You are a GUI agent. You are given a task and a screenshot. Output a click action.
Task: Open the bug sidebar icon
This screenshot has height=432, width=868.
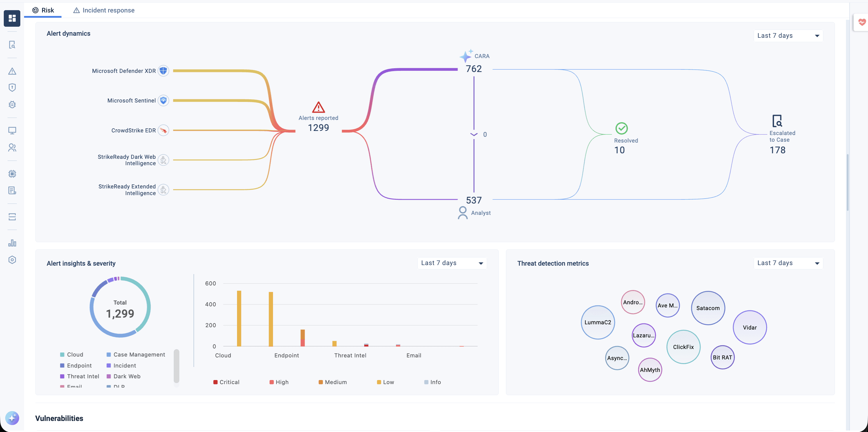point(12,105)
